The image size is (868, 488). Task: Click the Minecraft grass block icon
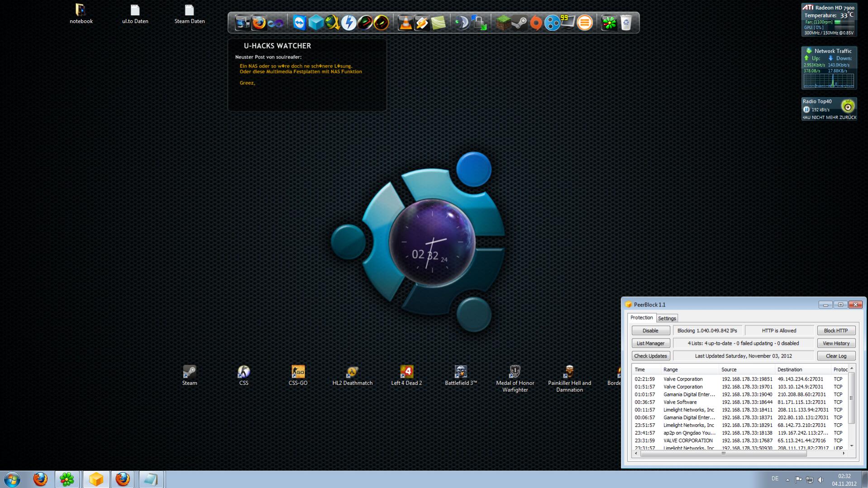click(x=503, y=23)
